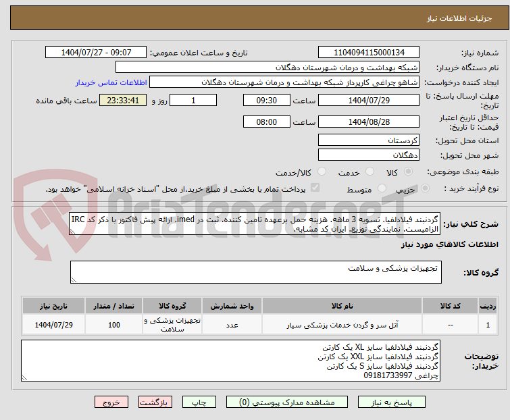Click the province field کردستان
Screen dimensions: 510x420
point(369,140)
